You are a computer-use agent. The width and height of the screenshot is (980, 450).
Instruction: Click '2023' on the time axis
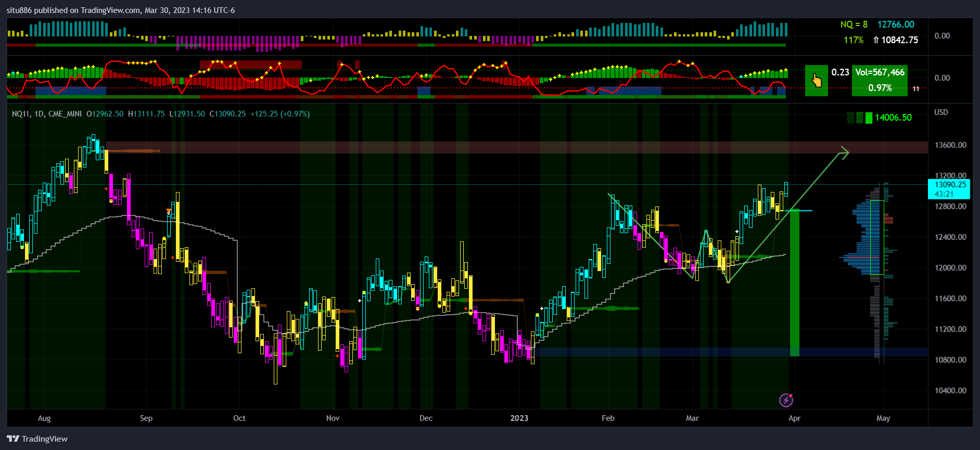(519, 418)
